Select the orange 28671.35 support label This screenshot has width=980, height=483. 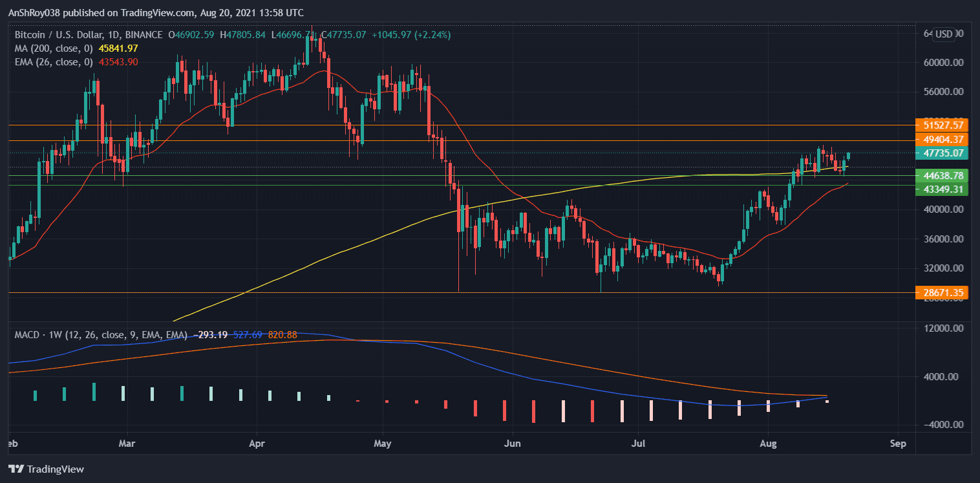943,293
